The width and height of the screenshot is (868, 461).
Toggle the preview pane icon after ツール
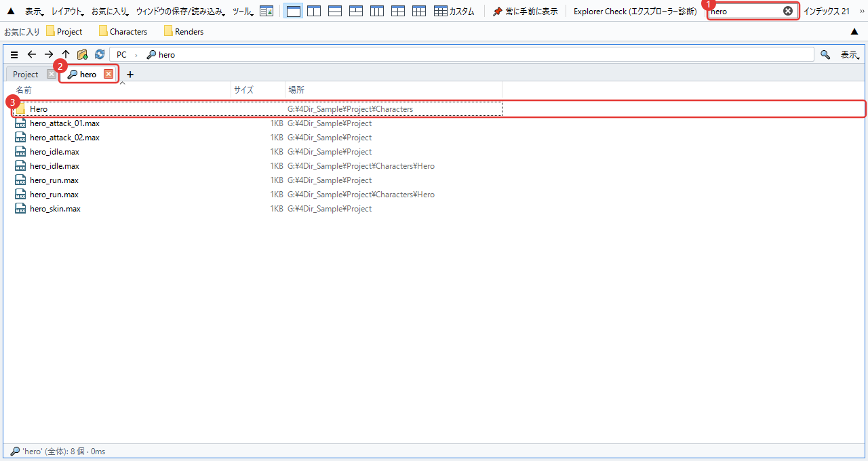[267, 12]
